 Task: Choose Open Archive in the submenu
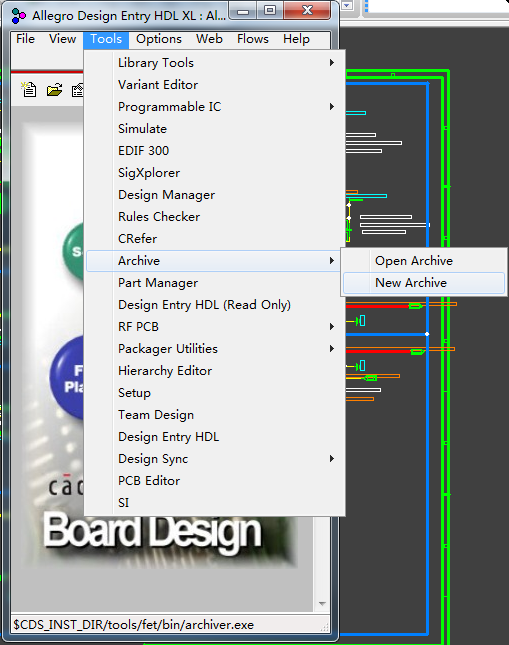pyautogui.click(x=424, y=261)
